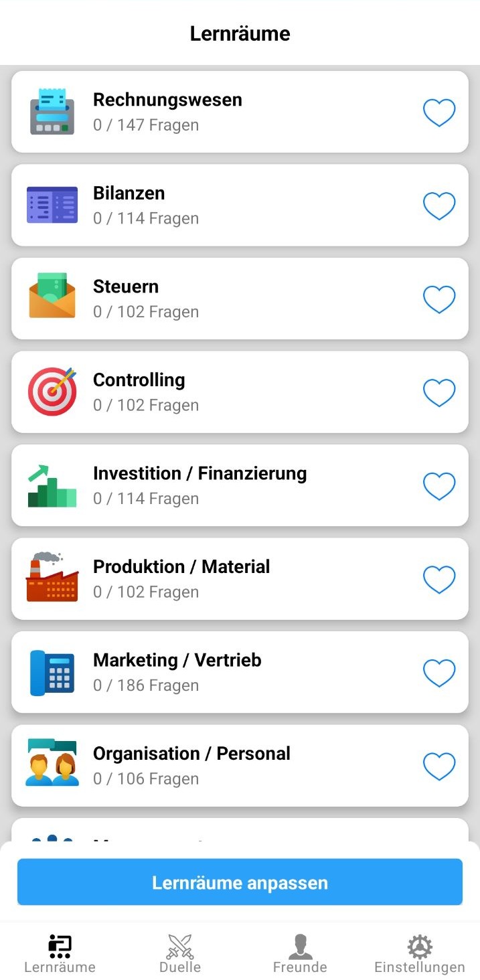
Task: Click the Produktion factory icon
Action: pyautogui.click(x=52, y=578)
